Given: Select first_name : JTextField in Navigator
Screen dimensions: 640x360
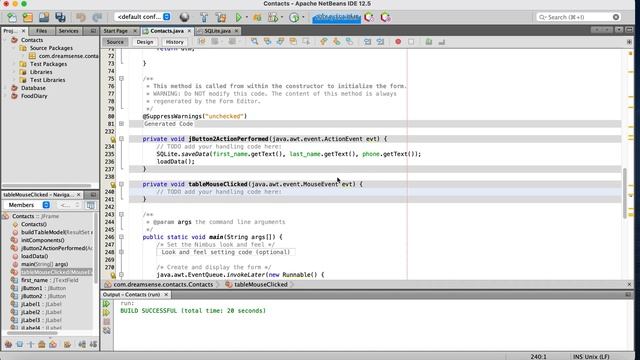Looking at the screenshot, I should tap(49, 280).
